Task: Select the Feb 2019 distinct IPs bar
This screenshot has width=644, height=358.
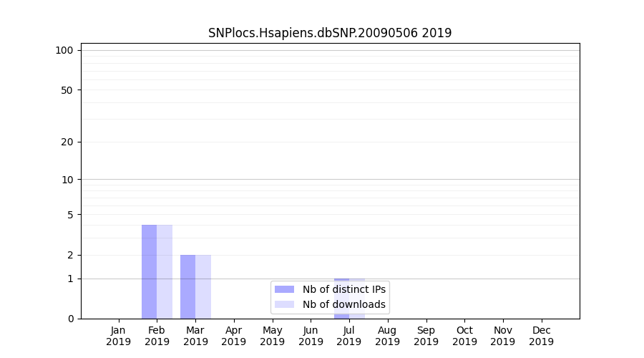Action: (149, 272)
